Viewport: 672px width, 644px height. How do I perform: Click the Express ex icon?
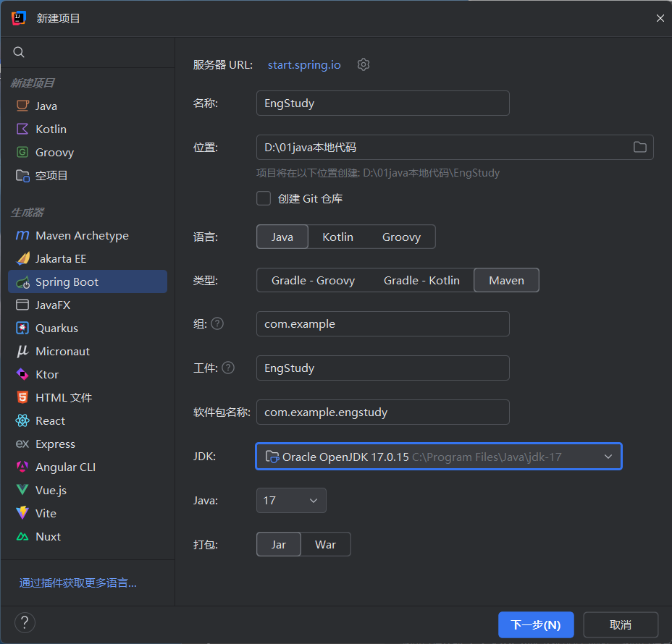click(22, 444)
